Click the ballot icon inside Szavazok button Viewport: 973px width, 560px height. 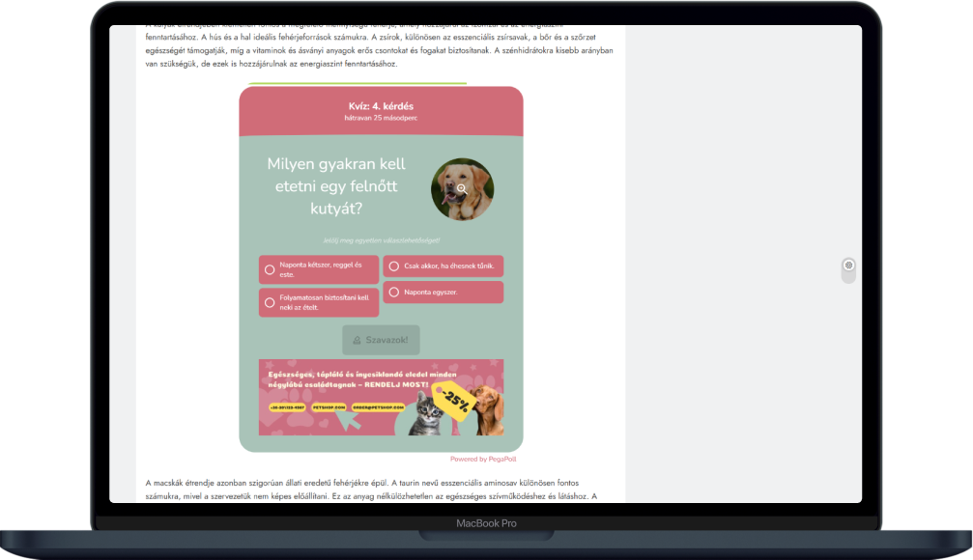point(358,340)
